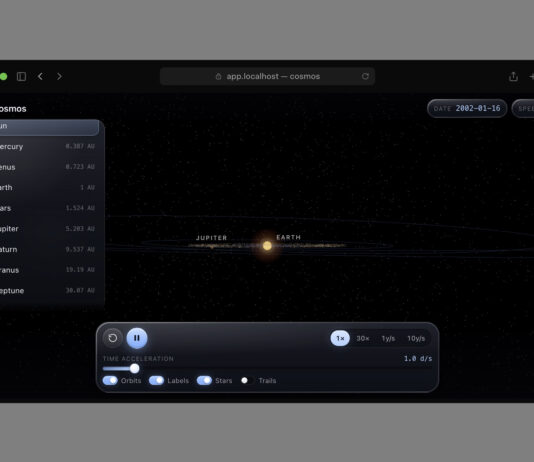Go back with the browser arrow
The width and height of the screenshot is (534, 462).
click(x=40, y=77)
